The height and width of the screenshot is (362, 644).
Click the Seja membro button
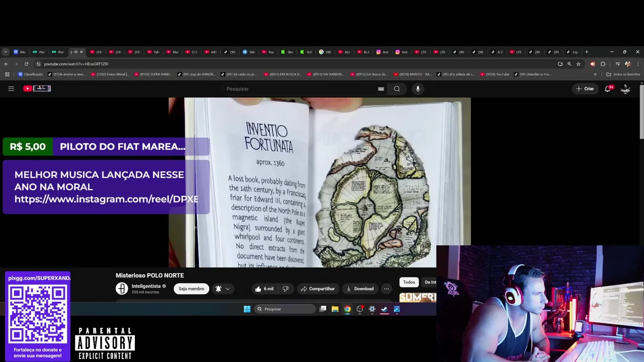pyautogui.click(x=191, y=289)
